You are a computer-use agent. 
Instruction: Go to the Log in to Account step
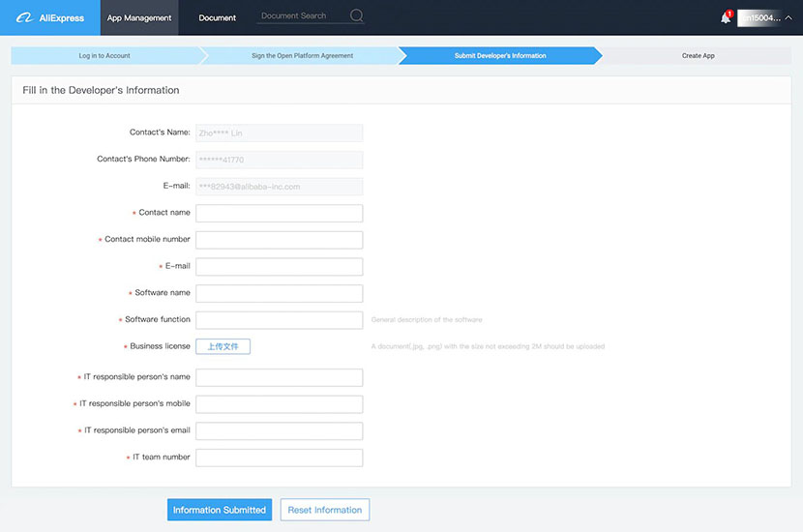click(x=104, y=56)
